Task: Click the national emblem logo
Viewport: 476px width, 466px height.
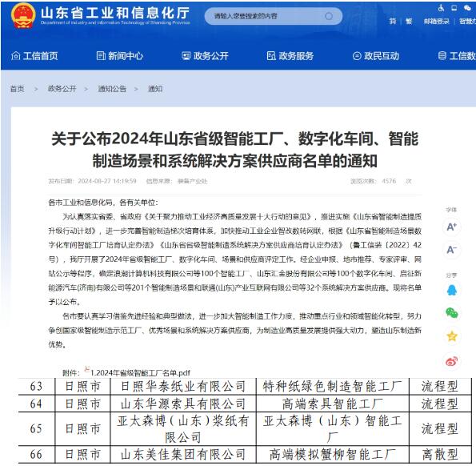Action: pos(22,15)
